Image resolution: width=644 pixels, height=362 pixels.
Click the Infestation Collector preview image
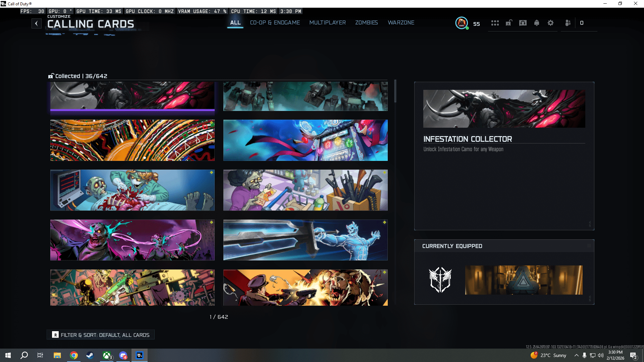(x=504, y=109)
